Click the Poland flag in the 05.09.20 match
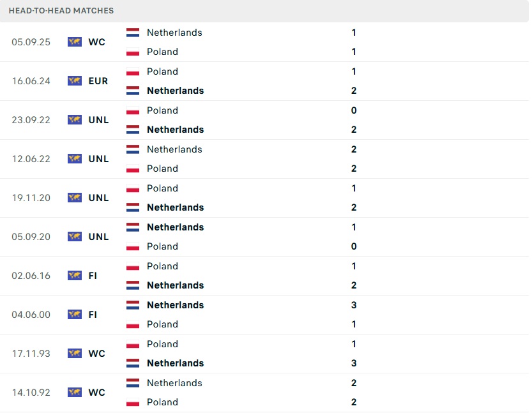532x413 pixels. [133, 246]
